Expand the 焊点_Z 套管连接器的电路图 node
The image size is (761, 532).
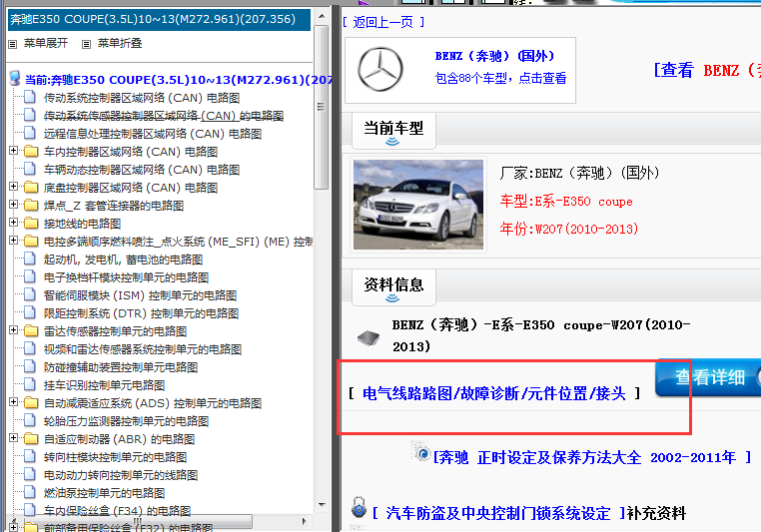(14, 205)
